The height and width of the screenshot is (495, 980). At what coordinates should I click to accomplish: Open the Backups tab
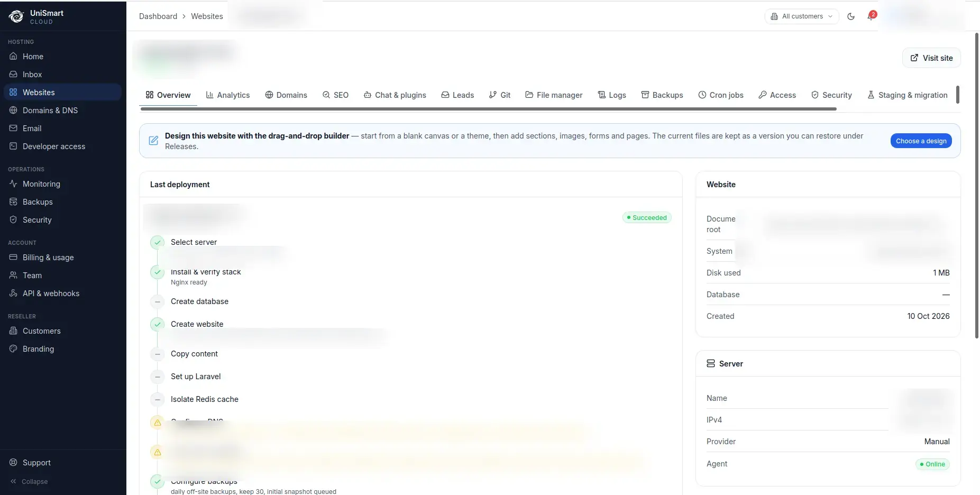pos(662,95)
